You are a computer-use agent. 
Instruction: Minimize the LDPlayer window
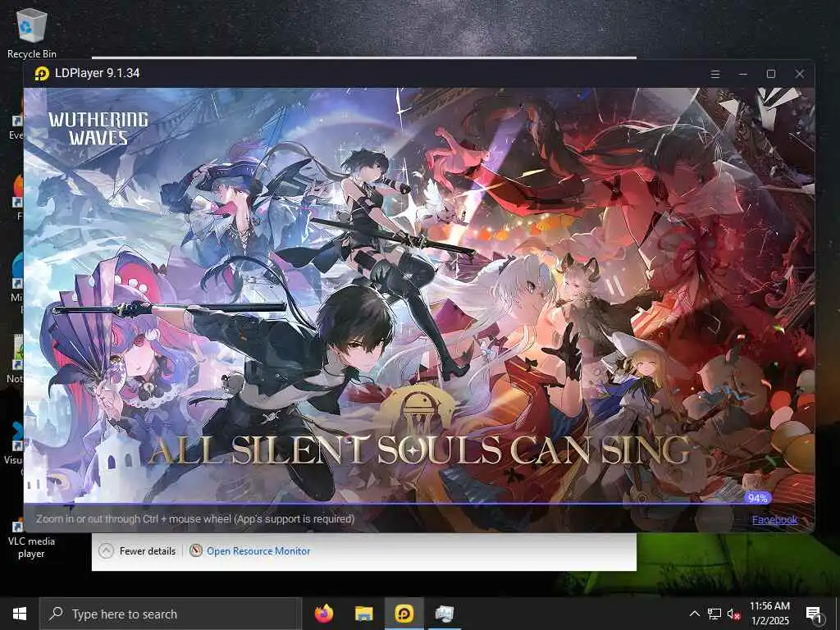[x=743, y=74]
